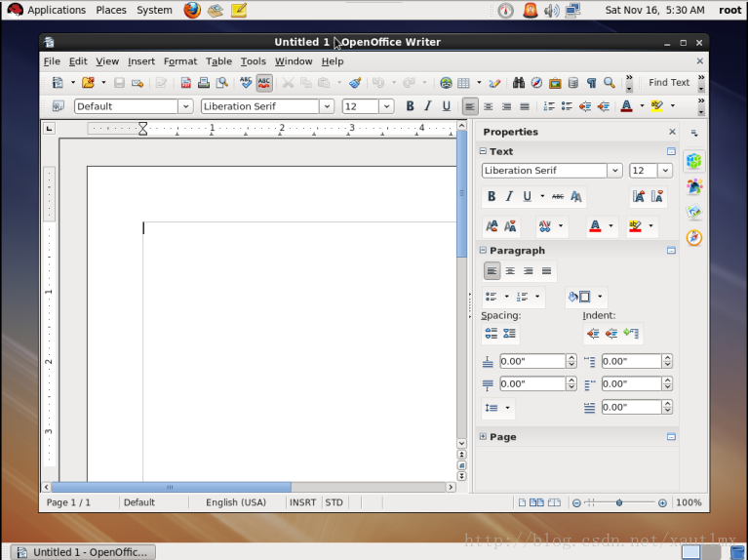Open the sidebar Navigator compass icon
This screenshot has height=560, width=748.
pyautogui.click(x=694, y=237)
